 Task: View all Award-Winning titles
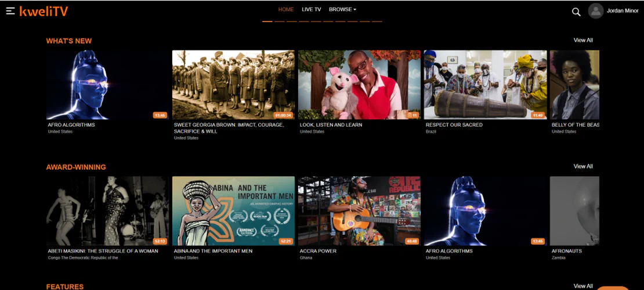click(583, 166)
